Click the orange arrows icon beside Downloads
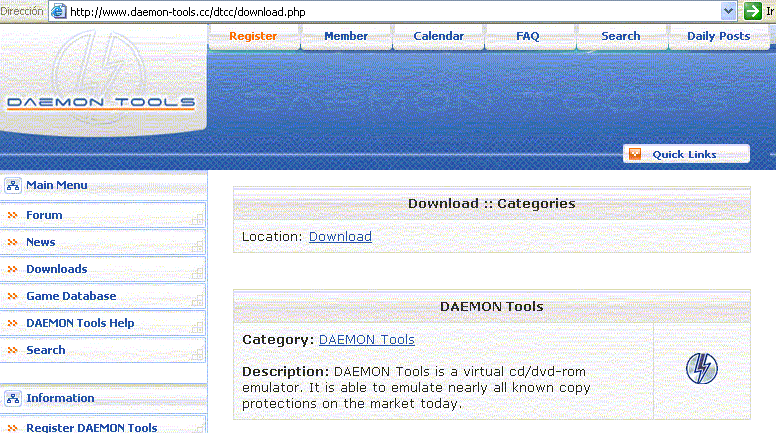The height and width of the screenshot is (433, 776). 12,269
